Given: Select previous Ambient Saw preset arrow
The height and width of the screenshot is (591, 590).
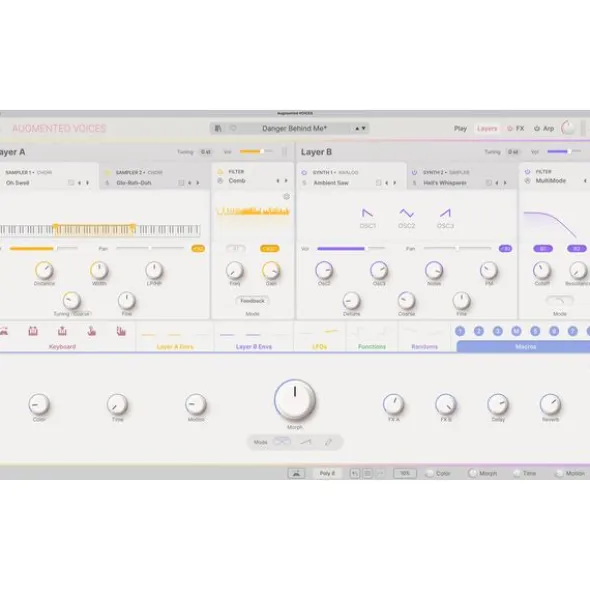Looking at the screenshot, I should click(387, 183).
